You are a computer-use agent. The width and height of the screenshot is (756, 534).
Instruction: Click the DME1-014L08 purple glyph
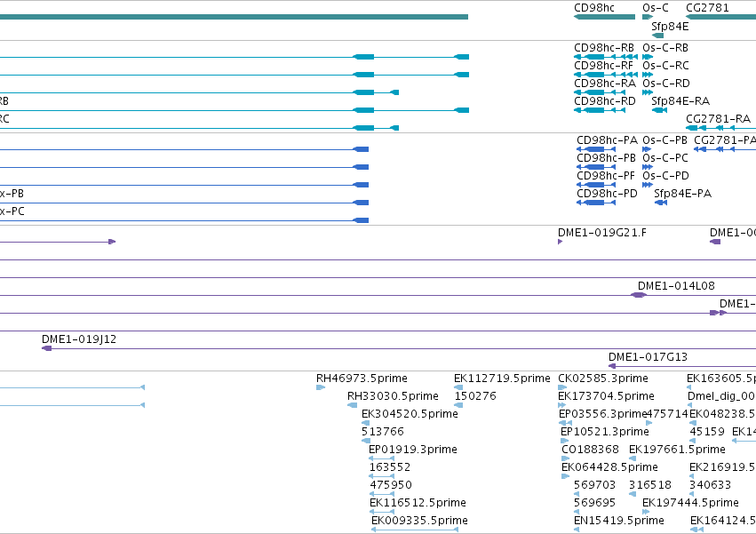point(639,295)
